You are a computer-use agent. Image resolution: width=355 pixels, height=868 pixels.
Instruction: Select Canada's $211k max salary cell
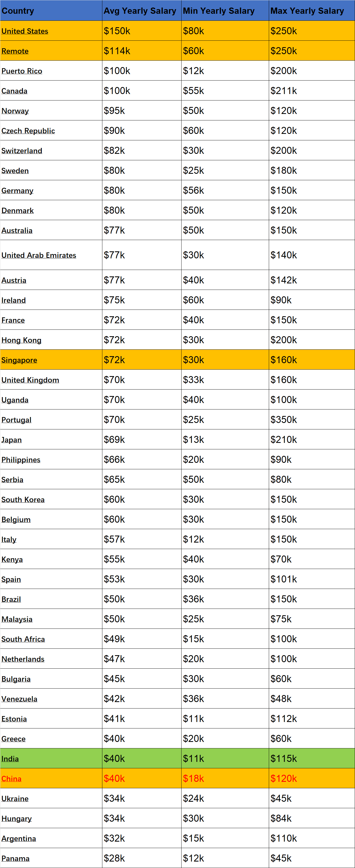pyautogui.click(x=312, y=91)
